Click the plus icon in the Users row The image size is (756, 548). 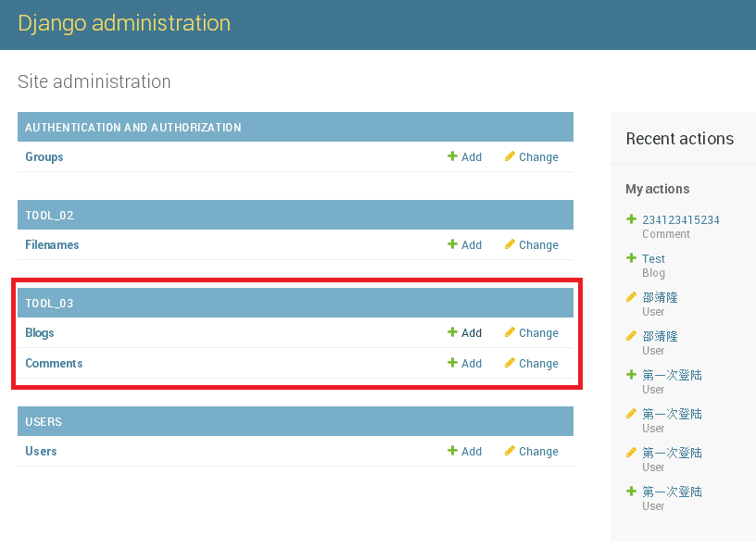click(452, 450)
